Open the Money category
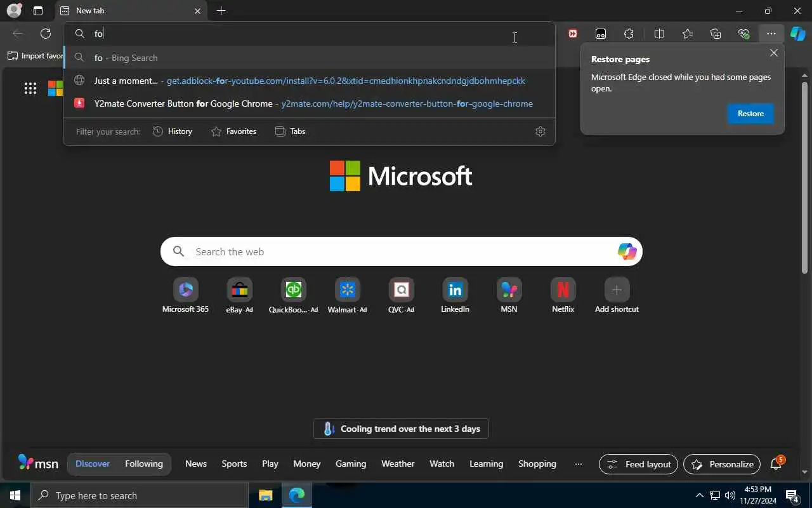 [x=307, y=464]
